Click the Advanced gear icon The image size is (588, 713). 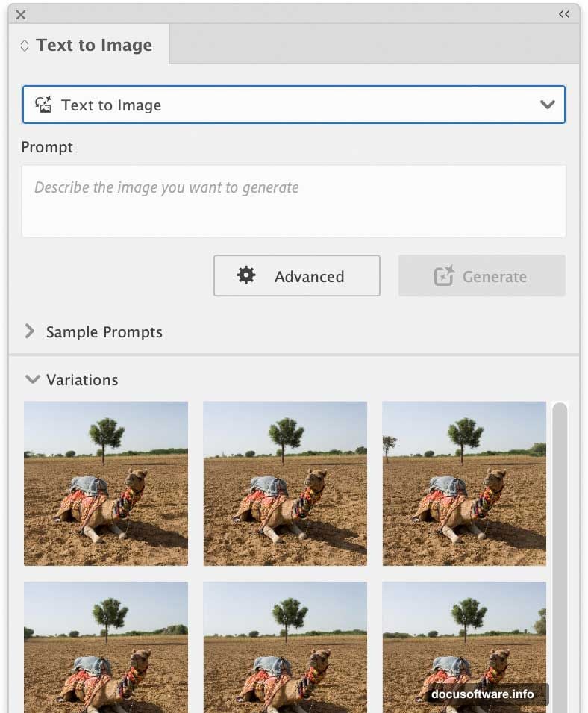(x=246, y=275)
